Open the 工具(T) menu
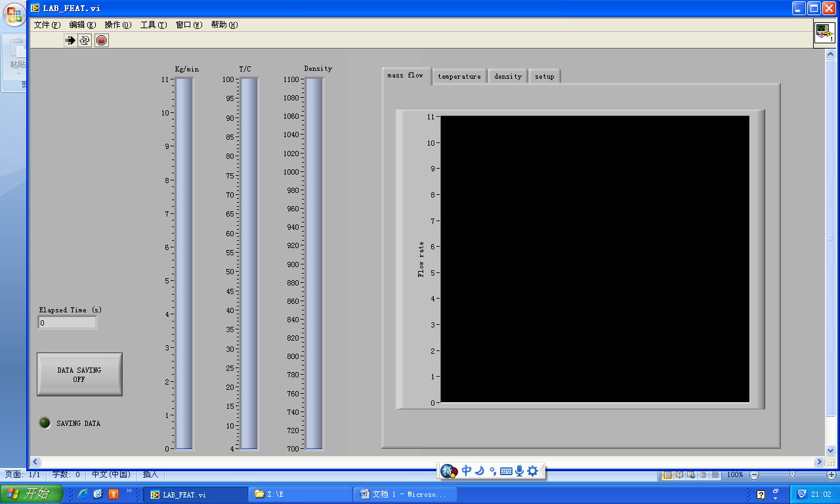Image resolution: width=840 pixels, height=504 pixels. click(154, 25)
